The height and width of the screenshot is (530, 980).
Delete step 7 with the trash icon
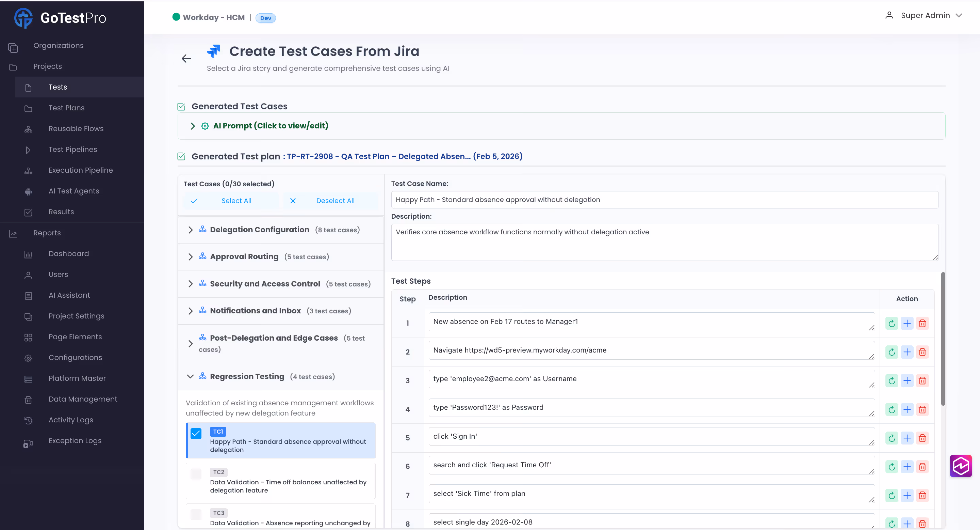(x=922, y=495)
